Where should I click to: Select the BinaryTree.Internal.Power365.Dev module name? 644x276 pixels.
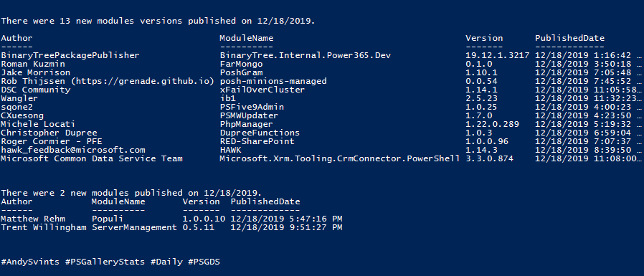(x=306, y=55)
